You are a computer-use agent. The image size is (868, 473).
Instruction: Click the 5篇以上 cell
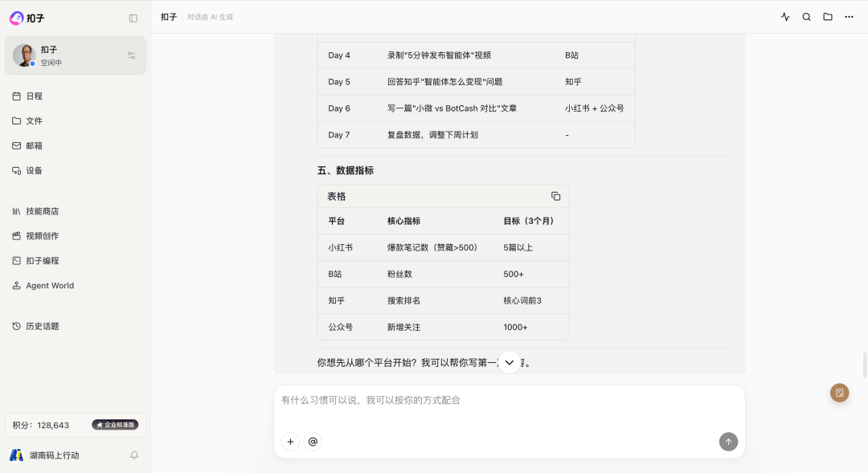518,248
